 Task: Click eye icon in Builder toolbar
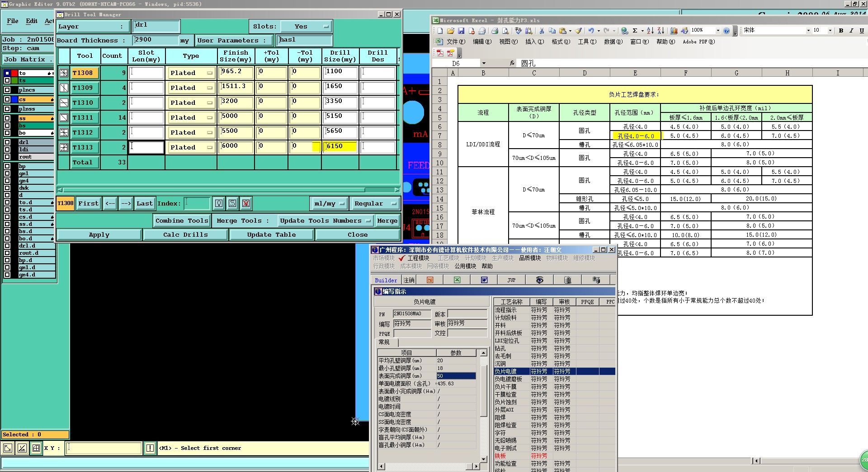[x=539, y=280]
